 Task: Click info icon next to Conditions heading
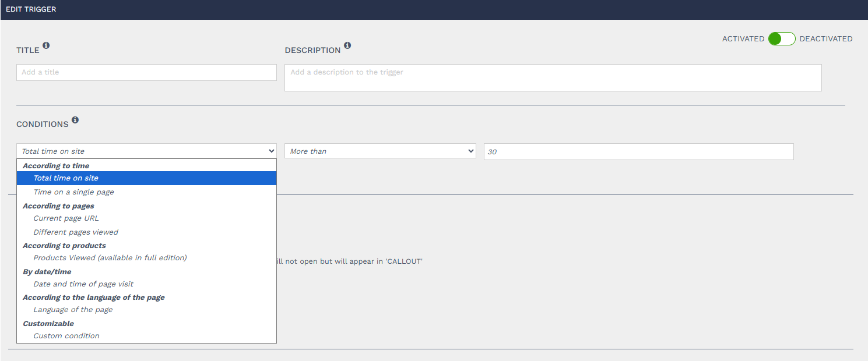(75, 121)
